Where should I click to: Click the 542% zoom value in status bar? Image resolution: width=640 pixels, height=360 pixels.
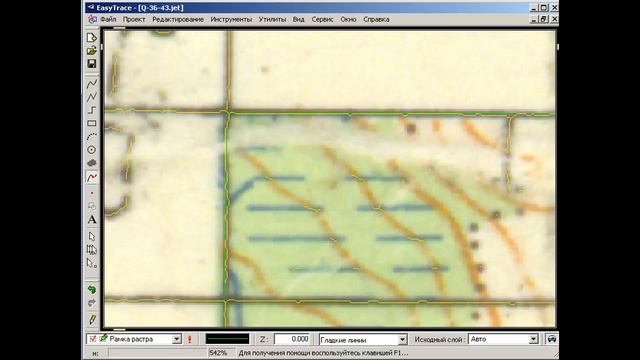pyautogui.click(x=218, y=353)
